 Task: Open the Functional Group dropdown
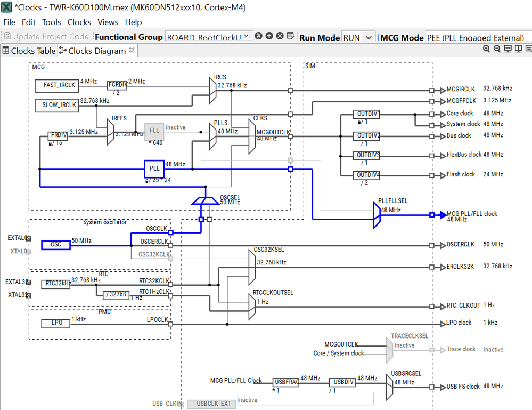tap(209, 36)
